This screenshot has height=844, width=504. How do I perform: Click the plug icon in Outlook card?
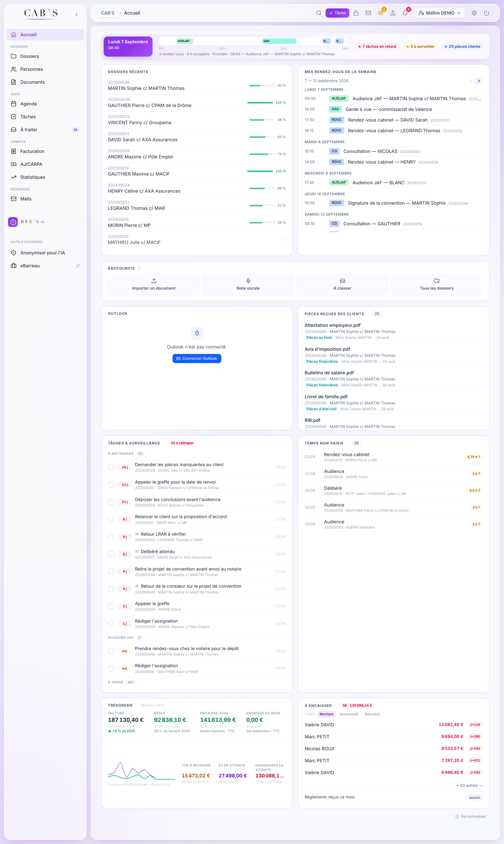[197, 333]
